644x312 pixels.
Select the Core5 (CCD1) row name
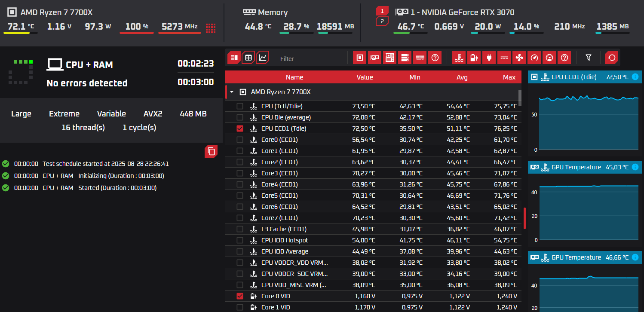click(x=279, y=196)
